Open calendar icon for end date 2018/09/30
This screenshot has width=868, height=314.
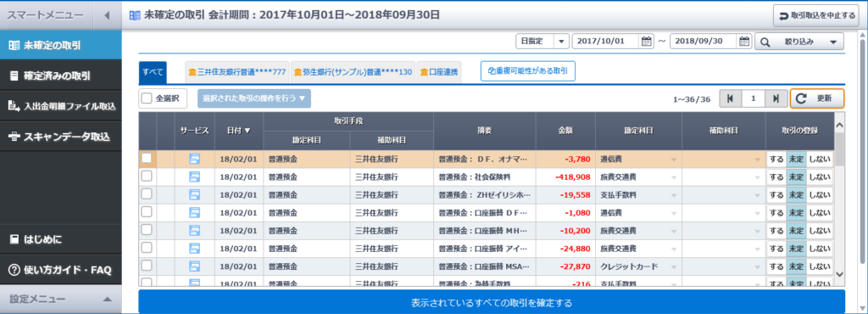pos(744,42)
